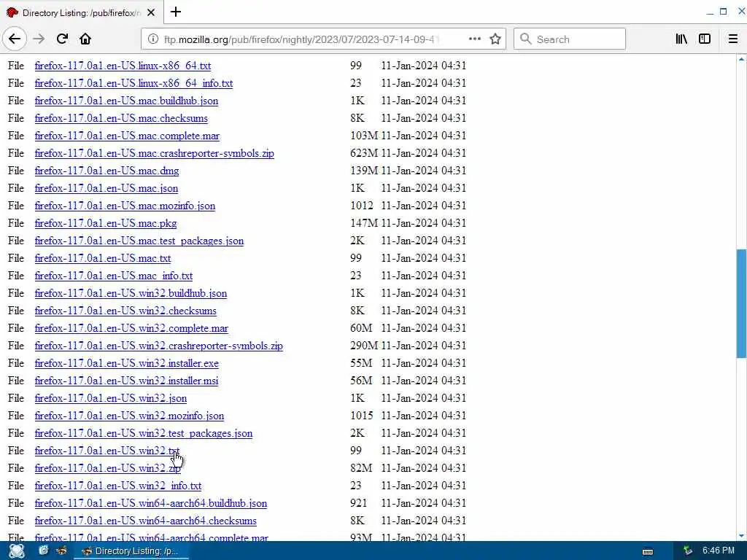Select the 623M size value
Image resolution: width=747 pixels, height=560 pixels.
(364, 153)
